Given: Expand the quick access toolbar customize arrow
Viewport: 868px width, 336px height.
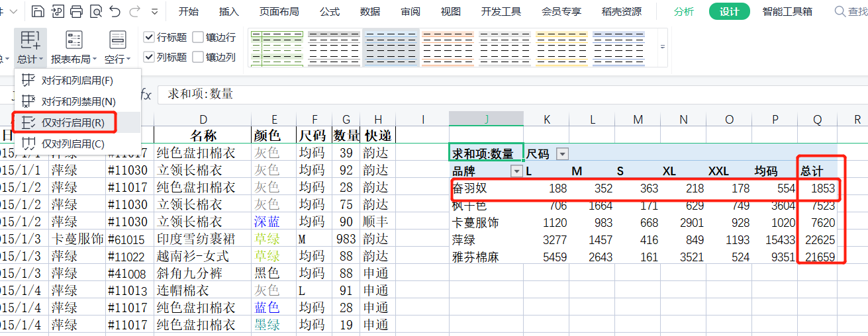Looking at the screenshot, I should (155, 12).
